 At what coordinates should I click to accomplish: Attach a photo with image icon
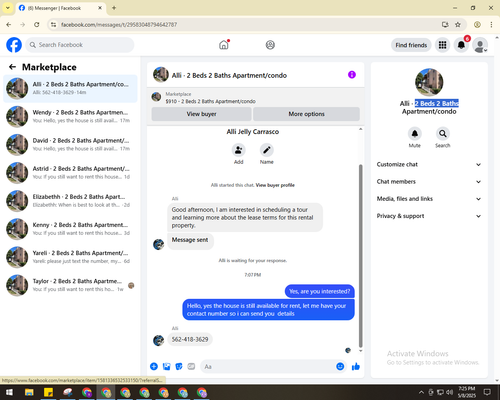(x=166, y=367)
